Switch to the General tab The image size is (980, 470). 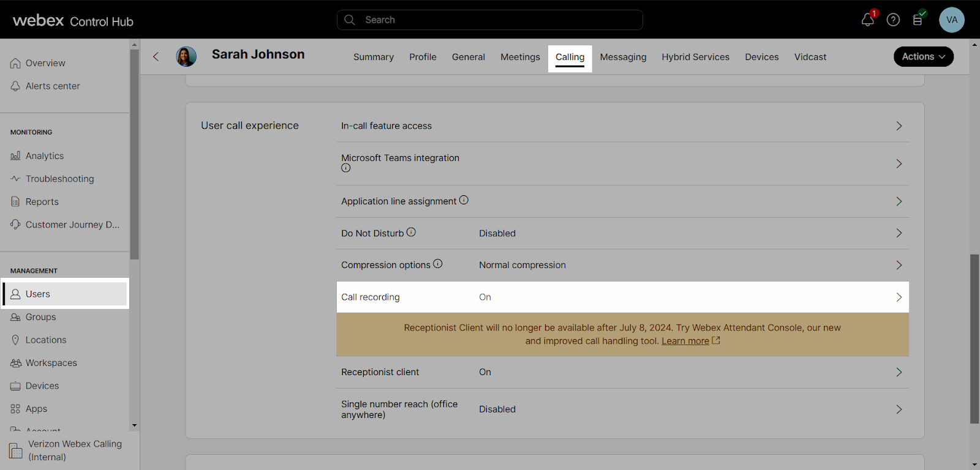coord(469,57)
